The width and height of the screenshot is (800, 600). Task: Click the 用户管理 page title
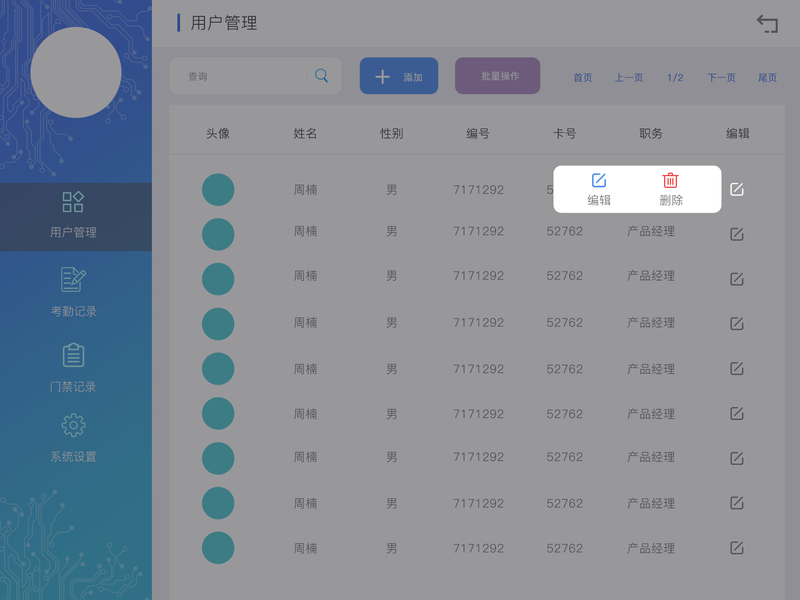click(223, 23)
